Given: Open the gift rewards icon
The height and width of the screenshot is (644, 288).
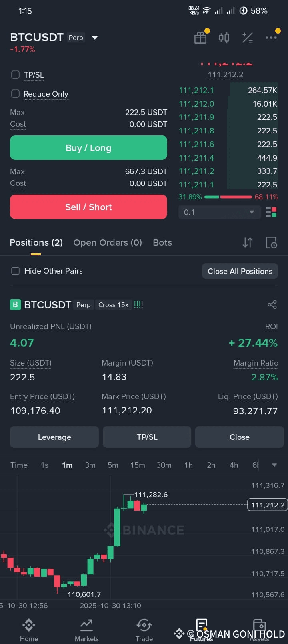Looking at the screenshot, I should pyautogui.click(x=200, y=38).
